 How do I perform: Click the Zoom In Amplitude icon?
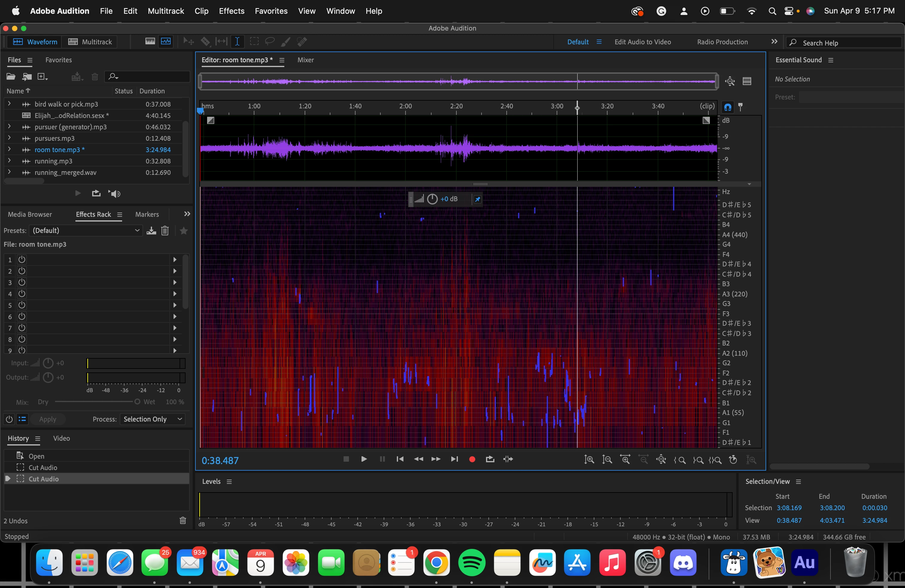tap(589, 460)
